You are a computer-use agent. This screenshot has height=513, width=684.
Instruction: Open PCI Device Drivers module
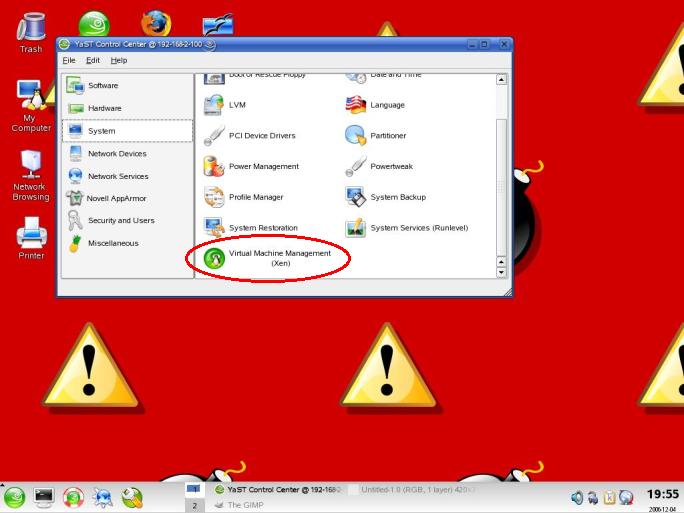(x=250, y=136)
